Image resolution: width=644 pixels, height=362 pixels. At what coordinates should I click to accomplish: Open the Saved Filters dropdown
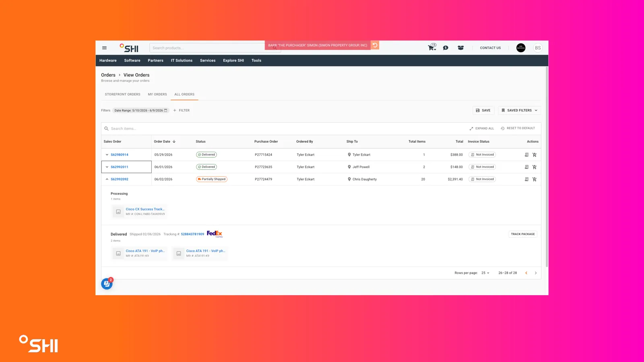519,110
